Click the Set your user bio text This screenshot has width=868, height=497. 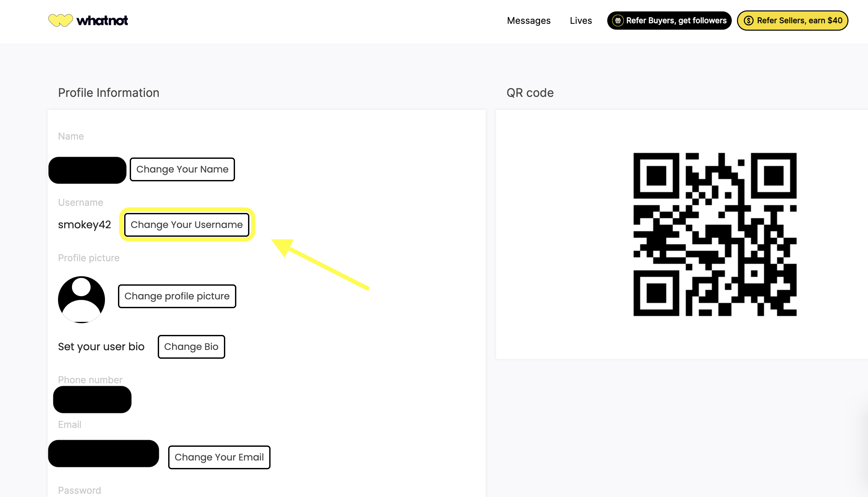[101, 347]
